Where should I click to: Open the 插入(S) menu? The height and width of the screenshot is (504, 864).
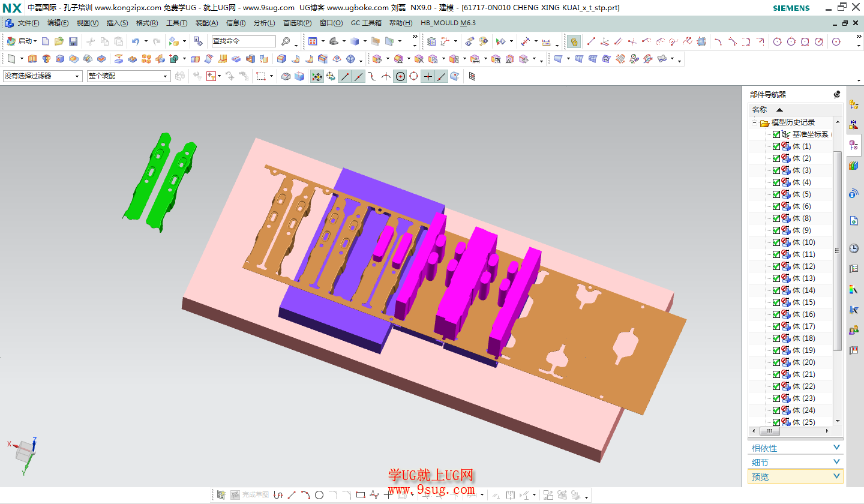tap(117, 23)
